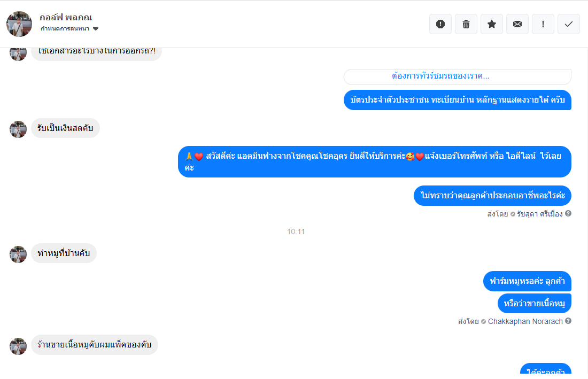This screenshot has height=379, width=588.
Task: Open sender name รัชสุดา ศรีเมือง
Action: pos(540,214)
